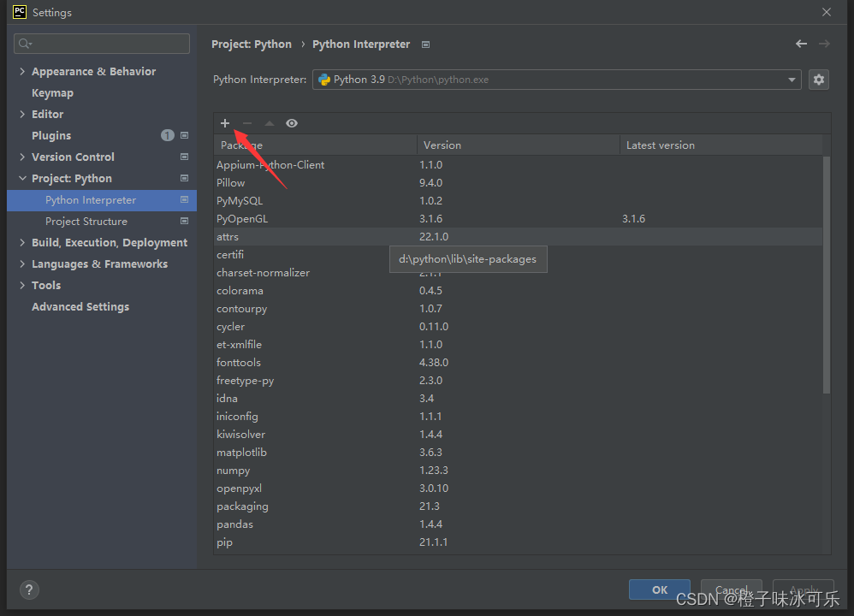Viewport: 854px width, 616px height.
Task: Select the et-xmlfile package row
Action: (518, 344)
